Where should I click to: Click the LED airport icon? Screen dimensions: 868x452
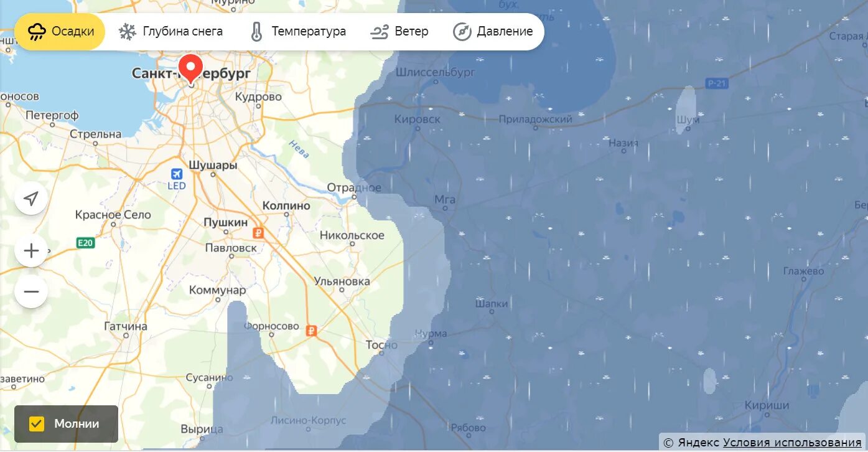(x=177, y=174)
